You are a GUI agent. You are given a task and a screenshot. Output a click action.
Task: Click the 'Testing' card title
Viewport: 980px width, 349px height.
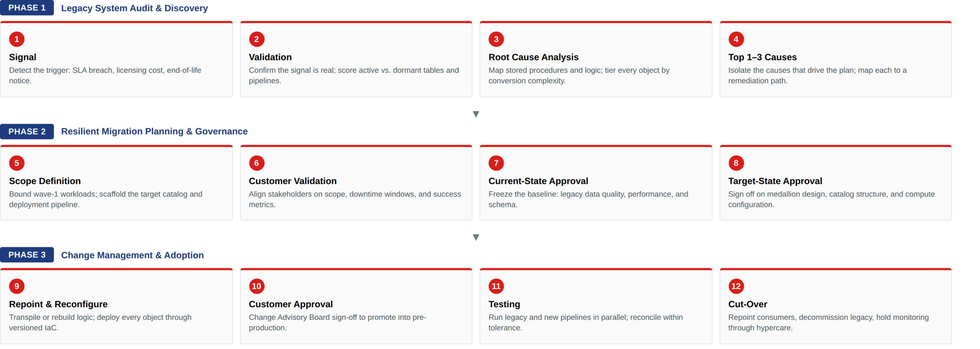(x=504, y=304)
